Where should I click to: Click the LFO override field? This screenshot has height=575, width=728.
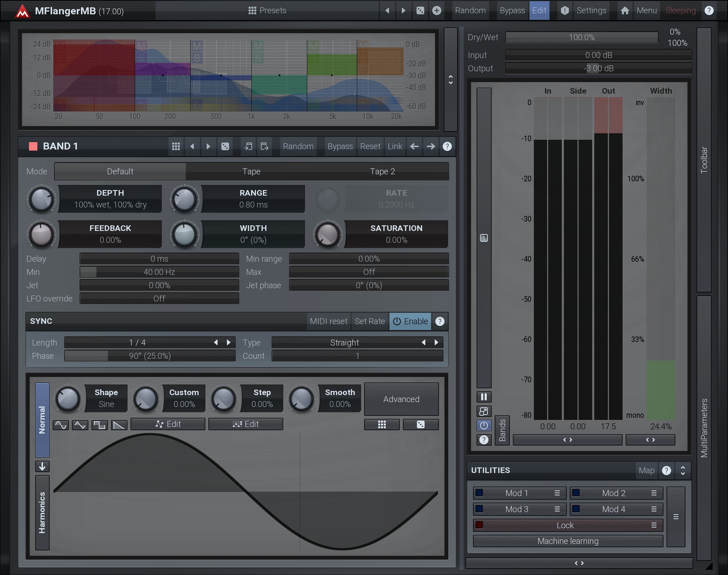click(159, 299)
